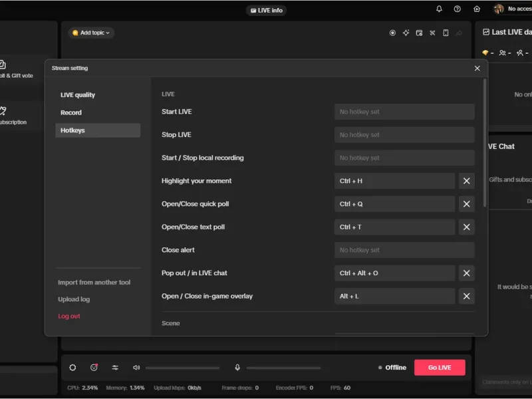Open the audio mixer sliders icon
532x399 pixels.
(115, 368)
